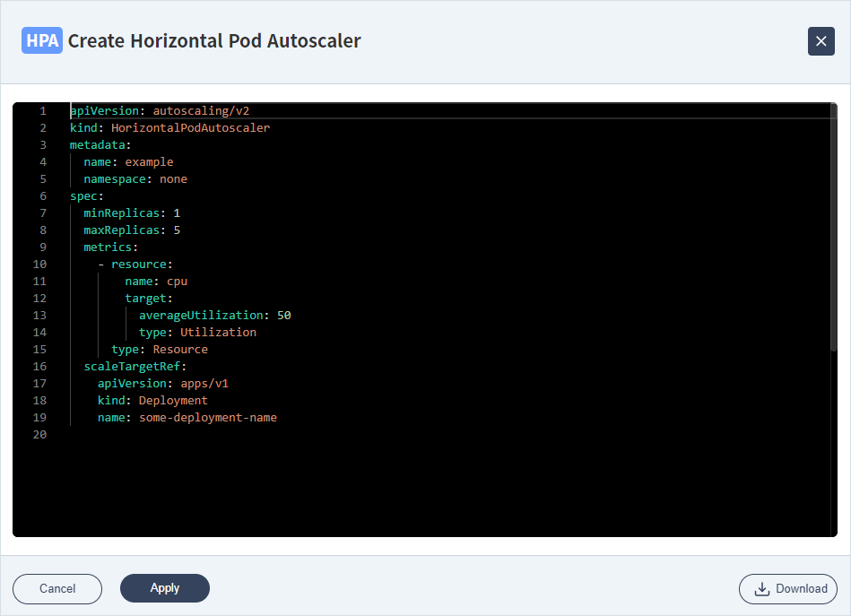Viewport: 851px width, 616px height.
Task: Click the 'metadata:' key
Action: tap(100, 145)
